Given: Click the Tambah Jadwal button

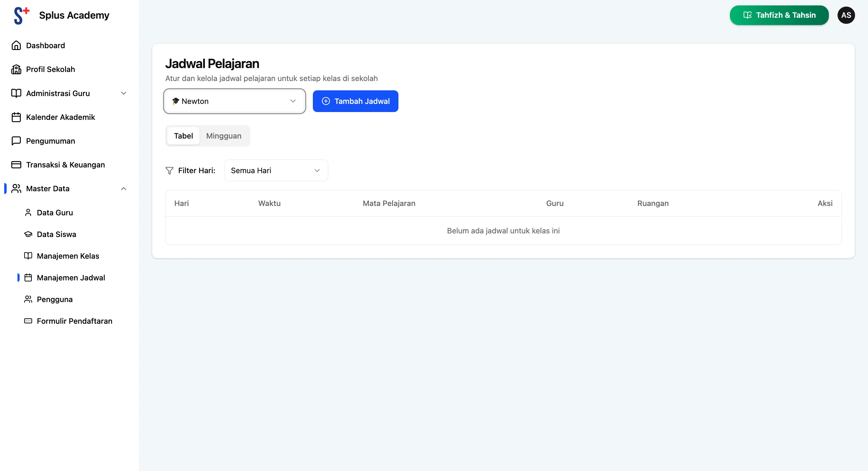Looking at the screenshot, I should pyautogui.click(x=355, y=101).
